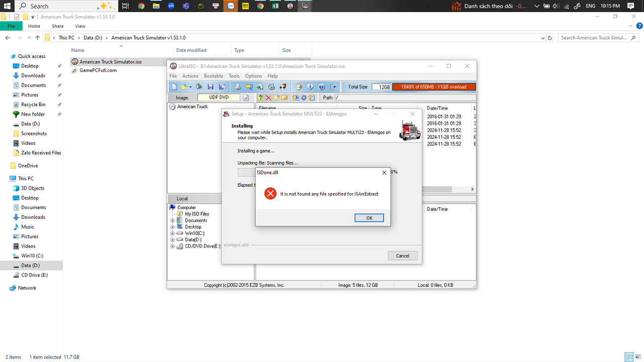Click the right arrow of UltraISO horizontal scrollbar
The height and width of the screenshot is (362, 644).
tap(472, 190)
